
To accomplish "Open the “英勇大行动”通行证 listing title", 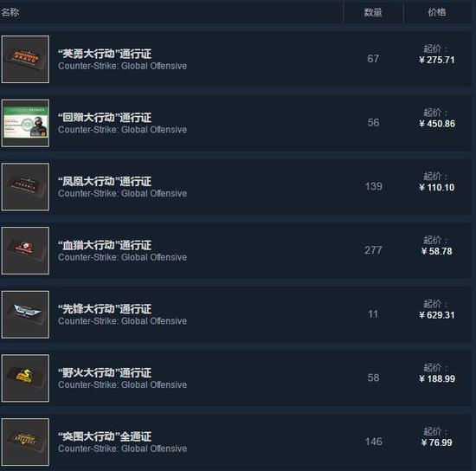I will coord(105,54).
